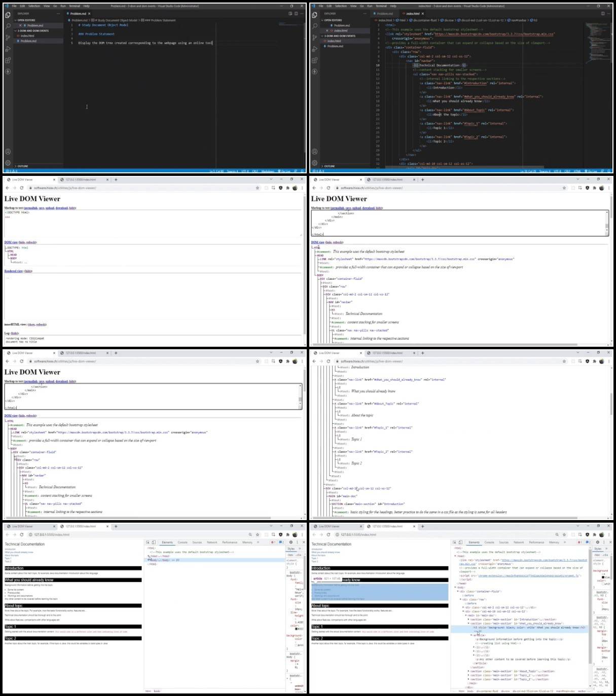
Task: Expand section id Introduction node in DevTools tree
Action: [468, 619]
